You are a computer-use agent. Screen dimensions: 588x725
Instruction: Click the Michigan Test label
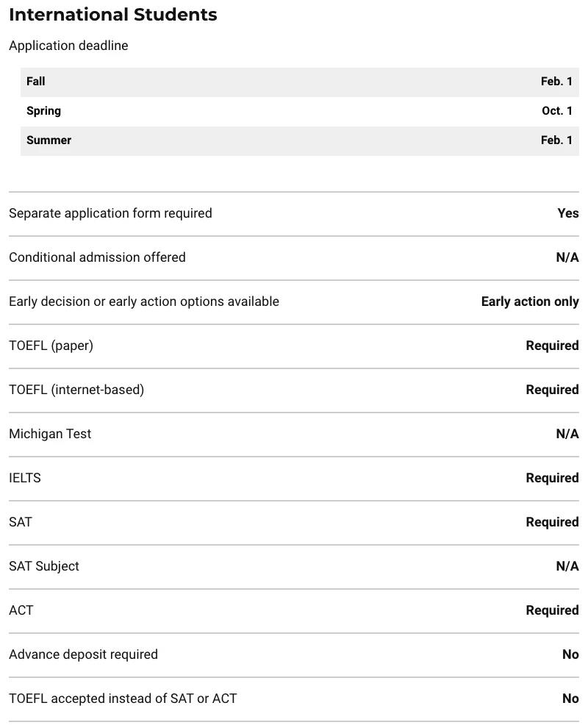50,434
